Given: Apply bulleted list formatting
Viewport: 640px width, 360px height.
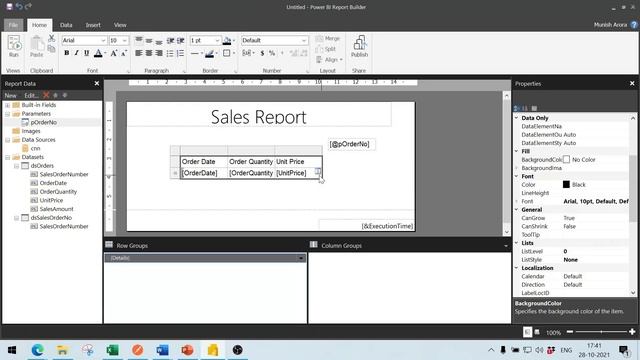Looking at the screenshot, I should pos(170,53).
